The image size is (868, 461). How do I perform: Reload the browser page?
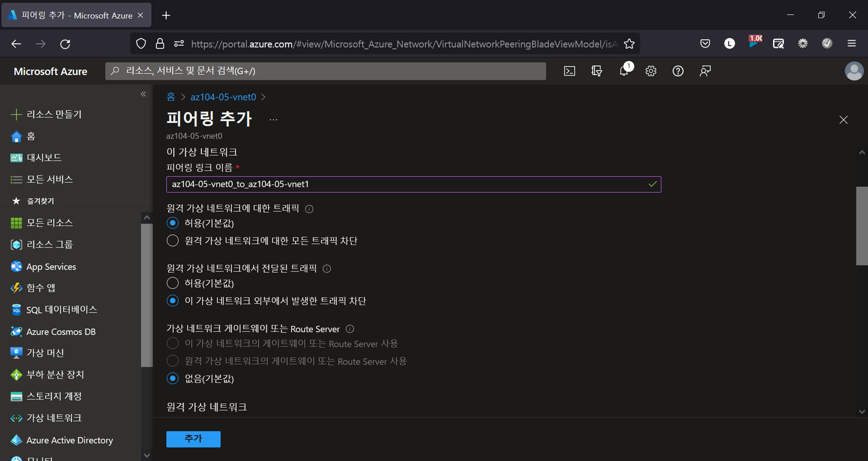(65, 44)
